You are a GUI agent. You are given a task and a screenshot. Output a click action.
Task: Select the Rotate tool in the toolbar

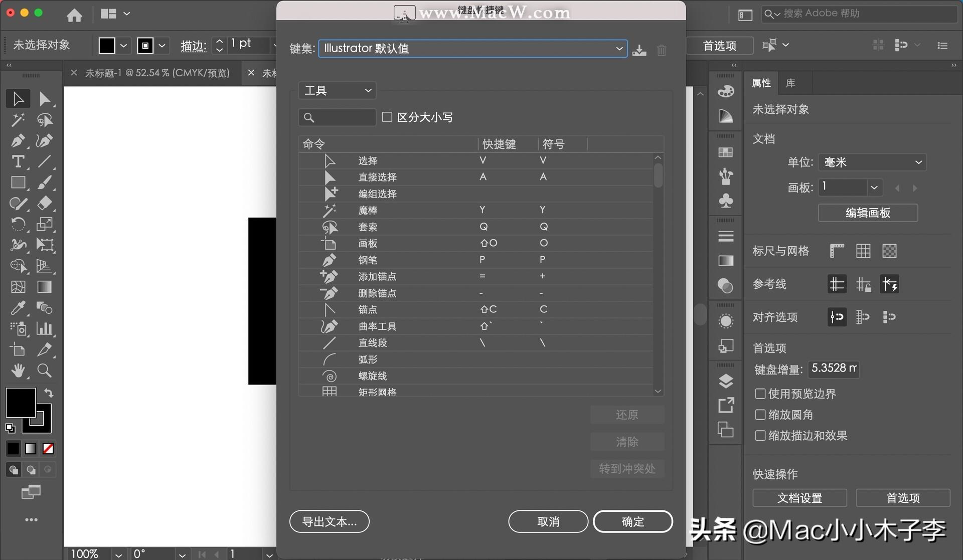coord(18,224)
